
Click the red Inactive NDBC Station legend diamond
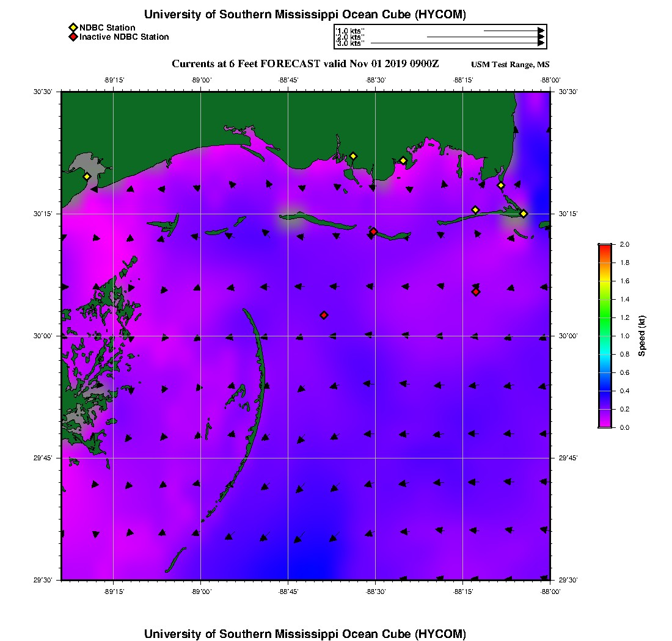tap(73, 37)
